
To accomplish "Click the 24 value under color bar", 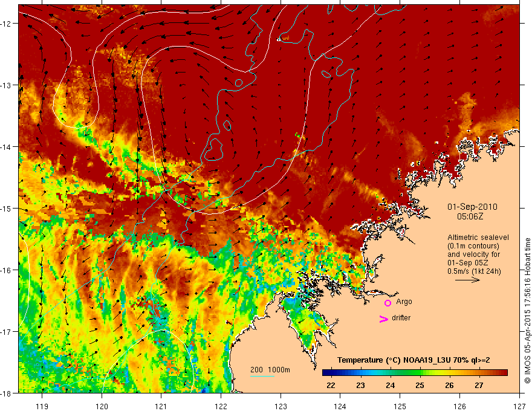I will (390, 386).
